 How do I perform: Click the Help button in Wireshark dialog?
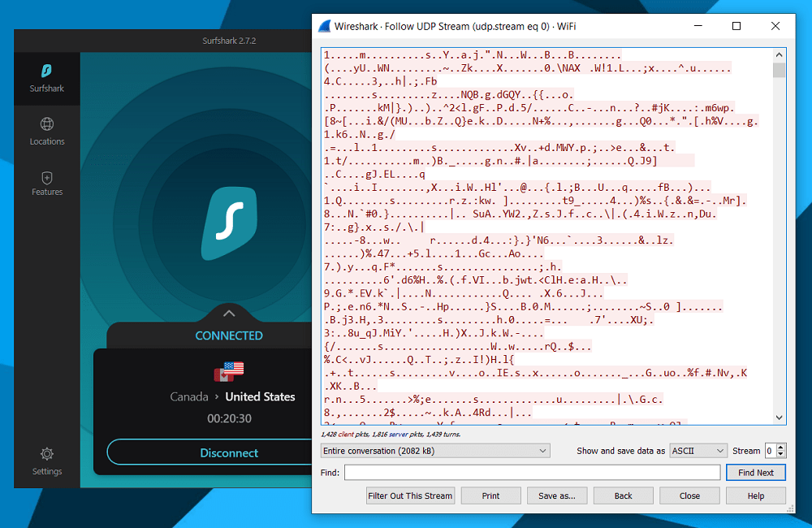pyautogui.click(x=755, y=496)
